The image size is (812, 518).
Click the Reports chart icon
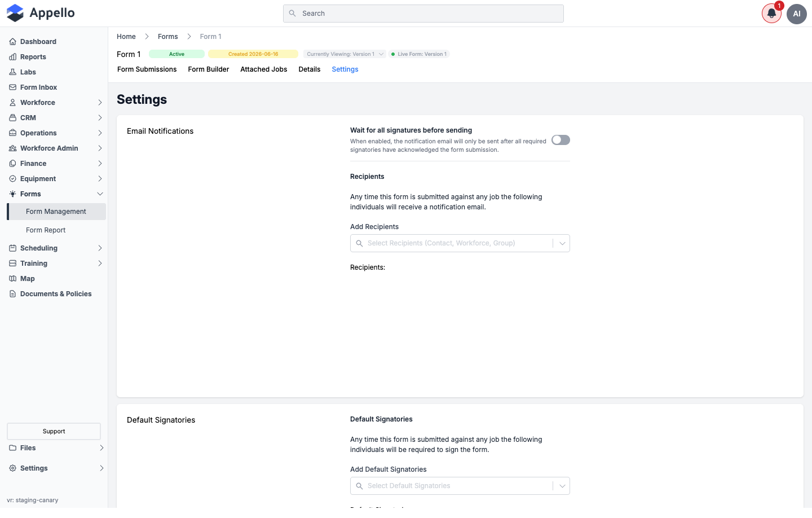(12, 57)
